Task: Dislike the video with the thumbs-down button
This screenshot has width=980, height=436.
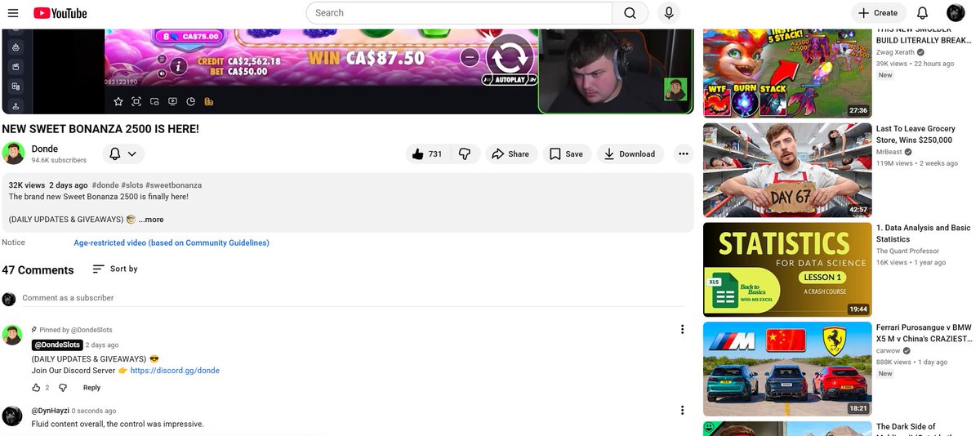Action: click(464, 153)
